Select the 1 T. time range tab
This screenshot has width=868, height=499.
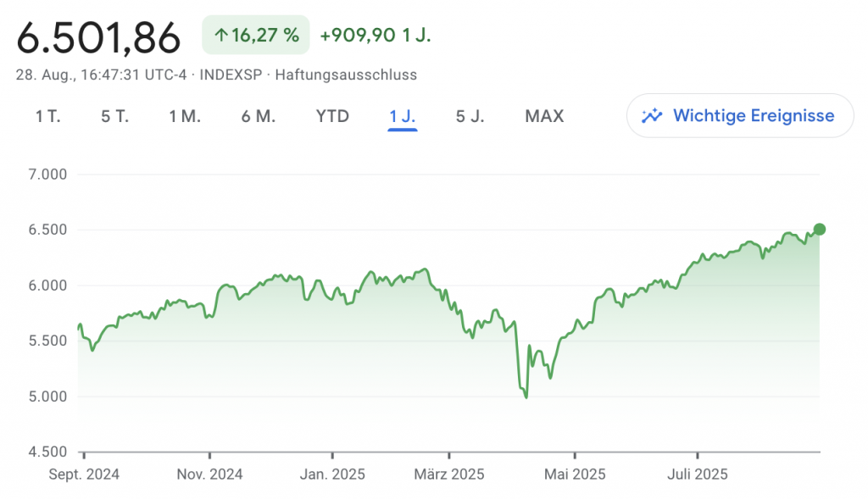click(47, 116)
